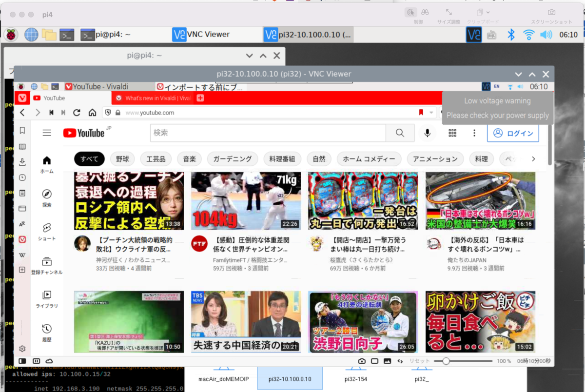The width and height of the screenshot is (585, 392).
Task: Select the pi32-154 connection in VNC Viewer
Action: [355, 379]
